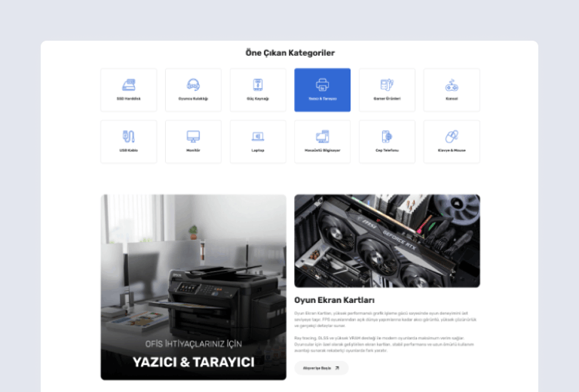The image size is (579, 392).
Task: Open the Gamer Ürünleri category
Action: click(x=387, y=90)
